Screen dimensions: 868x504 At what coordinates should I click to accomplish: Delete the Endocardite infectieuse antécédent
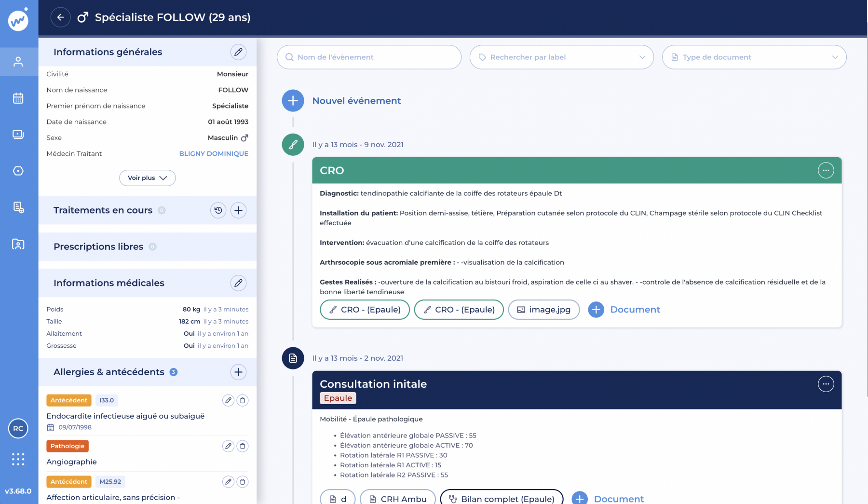243,400
